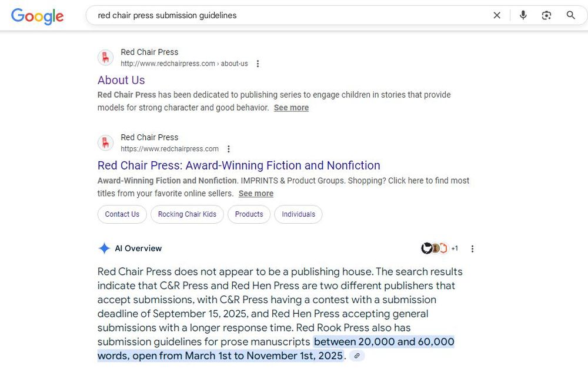
Task: Select the Contact Us sitelink chip
Action: tap(122, 214)
